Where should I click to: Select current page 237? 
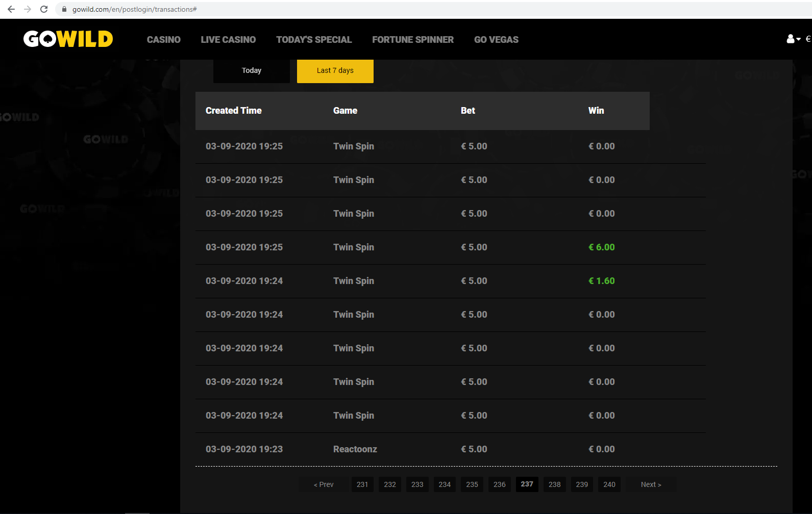(x=527, y=484)
